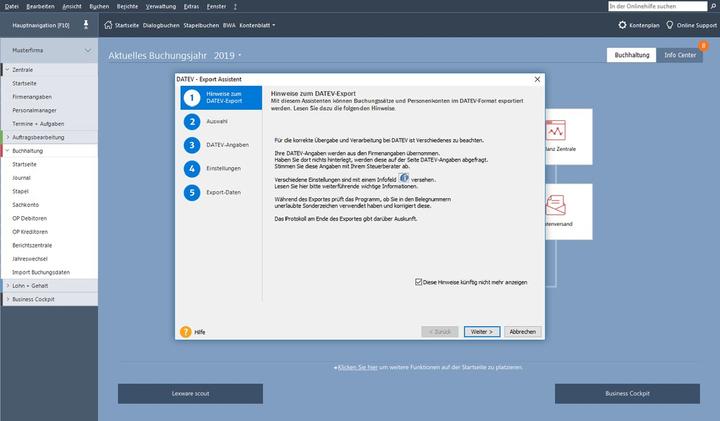Click the Onlinehilfe search field
This screenshot has width=720, height=421.
pos(658,6)
